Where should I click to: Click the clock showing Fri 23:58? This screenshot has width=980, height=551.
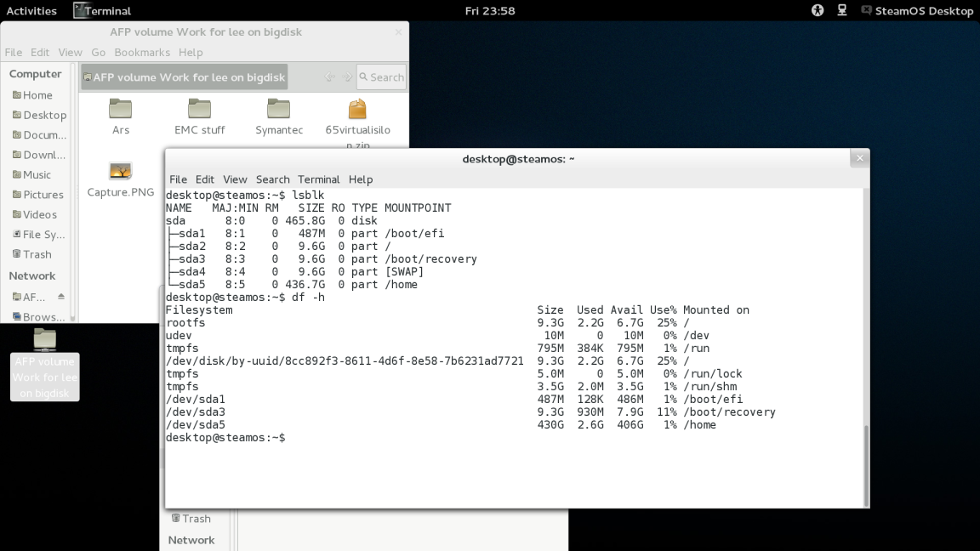point(490,10)
